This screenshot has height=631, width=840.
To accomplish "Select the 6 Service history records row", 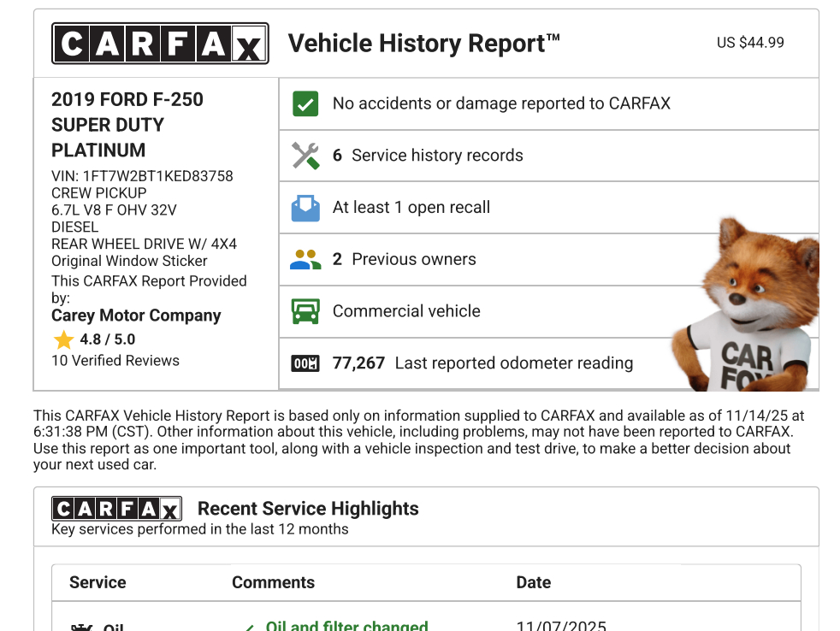I will (x=436, y=156).
